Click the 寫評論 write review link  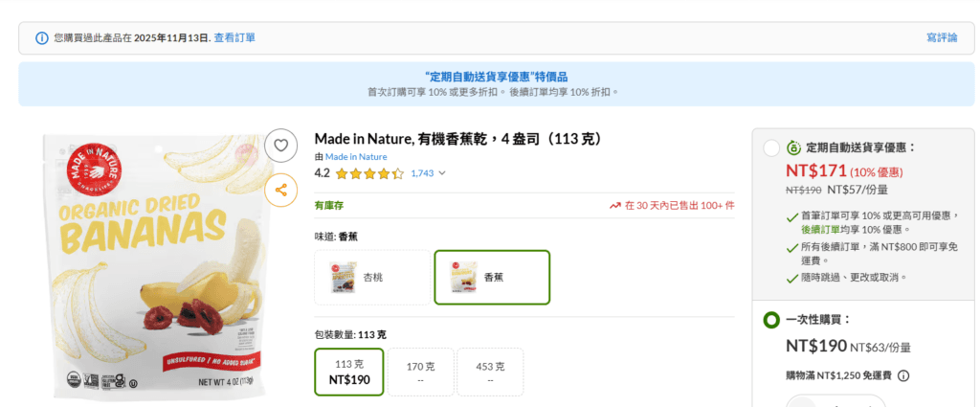coord(941,38)
